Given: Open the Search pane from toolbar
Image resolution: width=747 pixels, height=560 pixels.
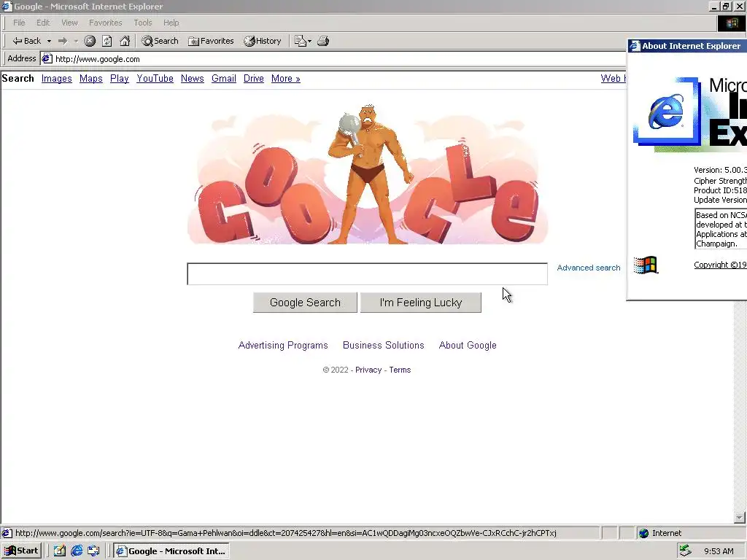Looking at the screenshot, I should (x=160, y=41).
